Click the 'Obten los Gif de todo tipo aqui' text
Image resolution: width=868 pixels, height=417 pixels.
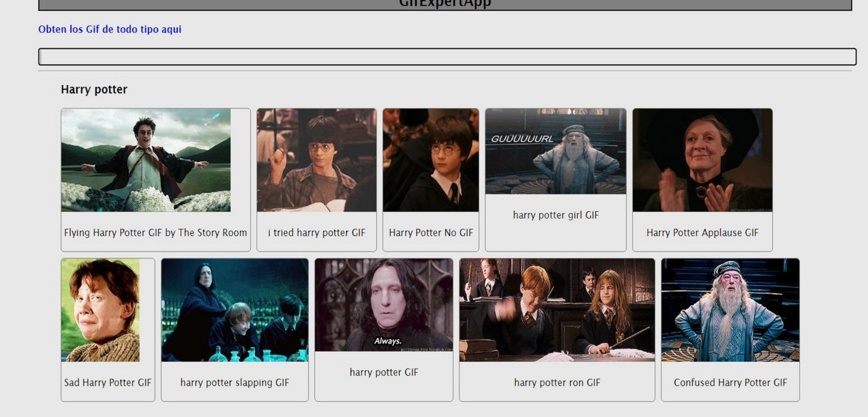pyautogui.click(x=110, y=30)
